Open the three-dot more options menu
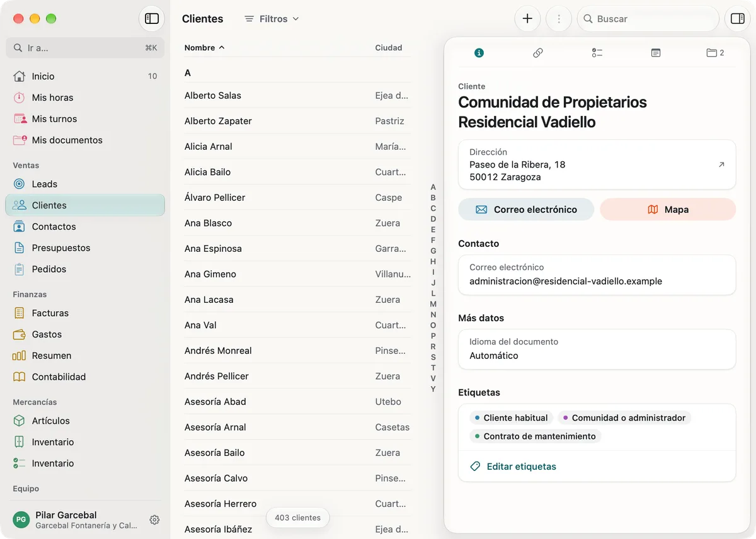Image resolution: width=756 pixels, height=539 pixels. 559,19
